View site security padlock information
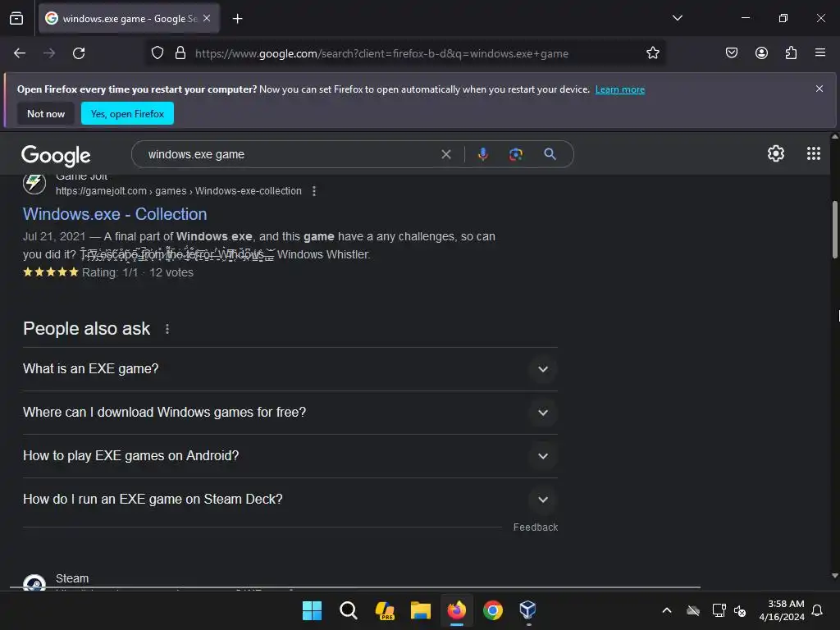The height and width of the screenshot is (630, 840). [180, 53]
